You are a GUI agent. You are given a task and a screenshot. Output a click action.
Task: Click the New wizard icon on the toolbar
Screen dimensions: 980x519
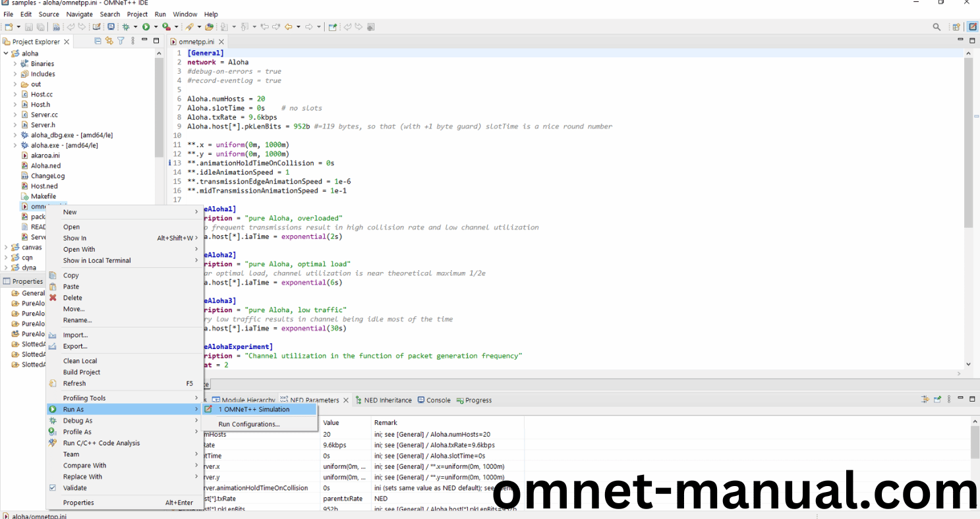click(x=8, y=26)
